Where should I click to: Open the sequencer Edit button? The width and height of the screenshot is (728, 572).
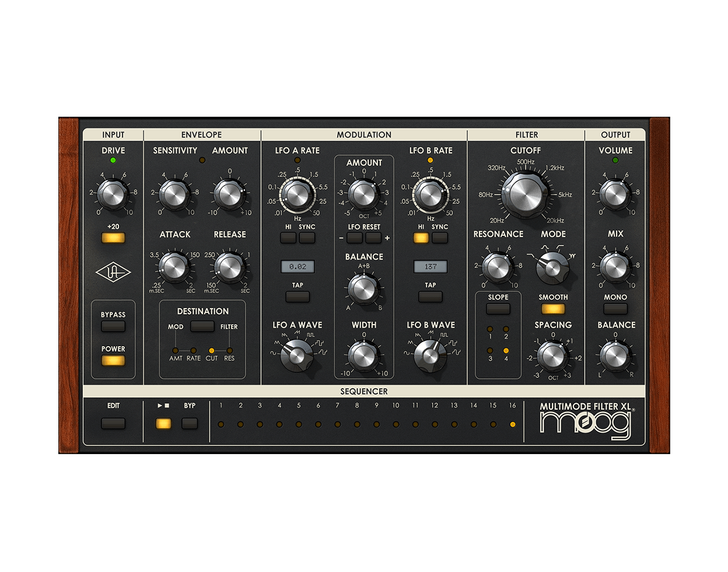[113, 423]
